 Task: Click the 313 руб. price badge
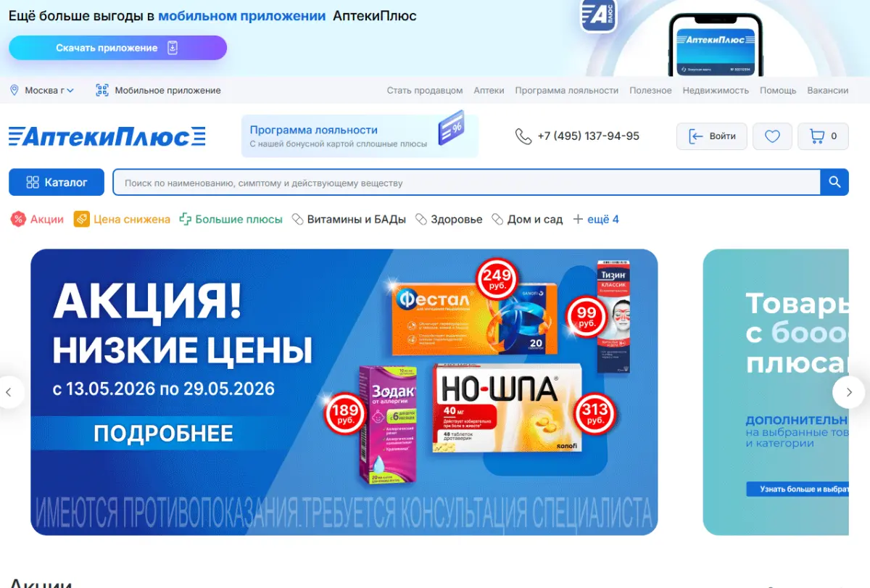point(595,415)
